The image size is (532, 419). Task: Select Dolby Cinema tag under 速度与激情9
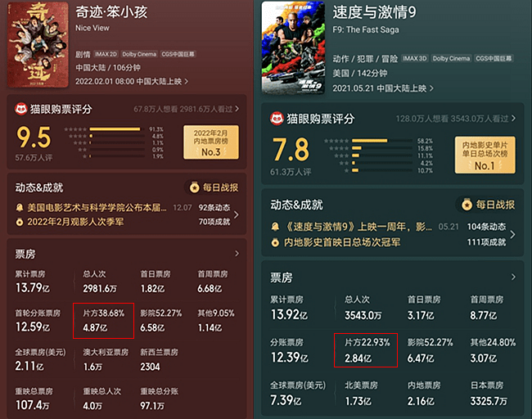[451, 58]
